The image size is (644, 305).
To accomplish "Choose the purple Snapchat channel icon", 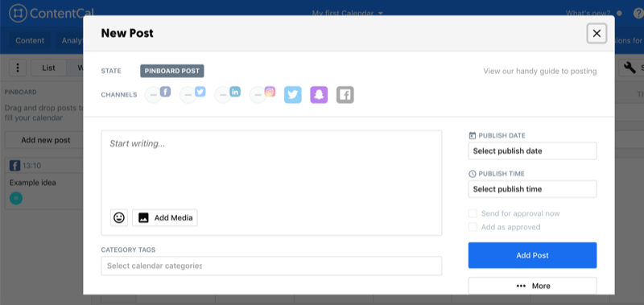I will tap(319, 95).
